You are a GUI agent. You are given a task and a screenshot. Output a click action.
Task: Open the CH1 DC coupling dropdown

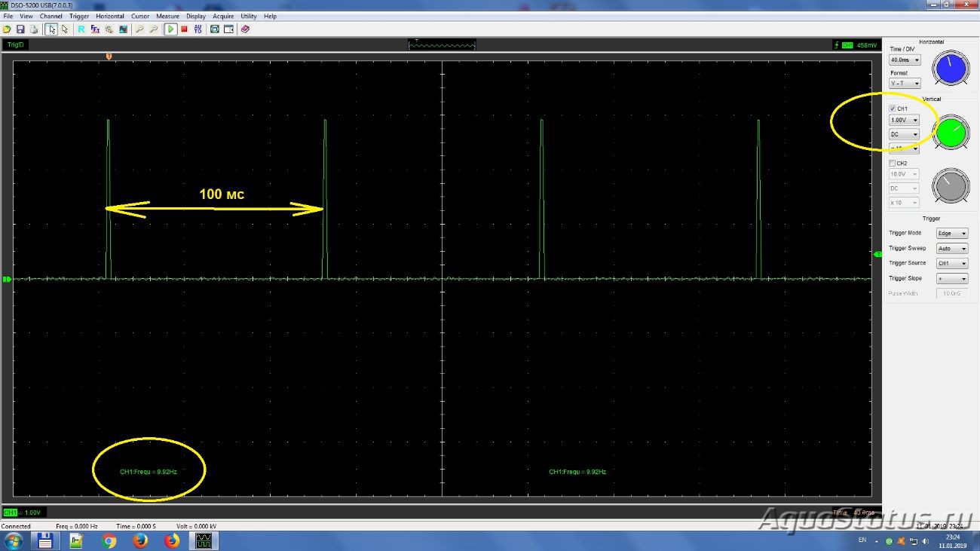coord(904,134)
